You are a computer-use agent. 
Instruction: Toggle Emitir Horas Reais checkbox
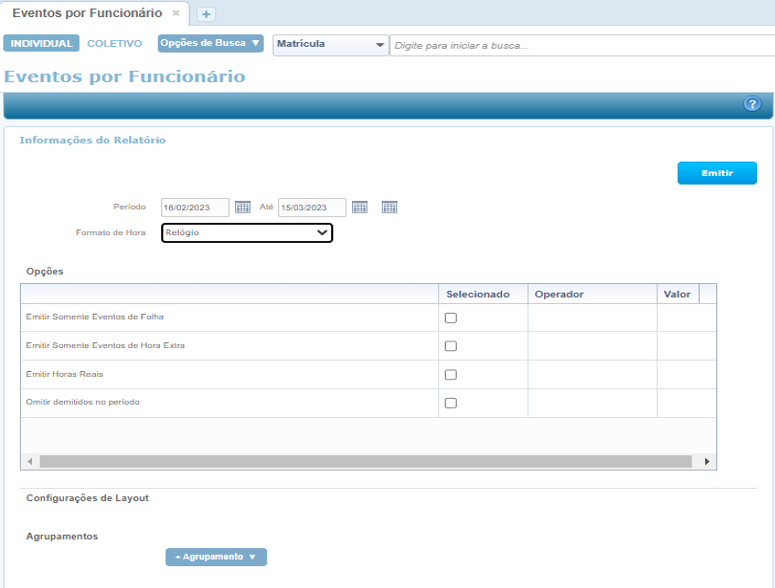point(450,375)
